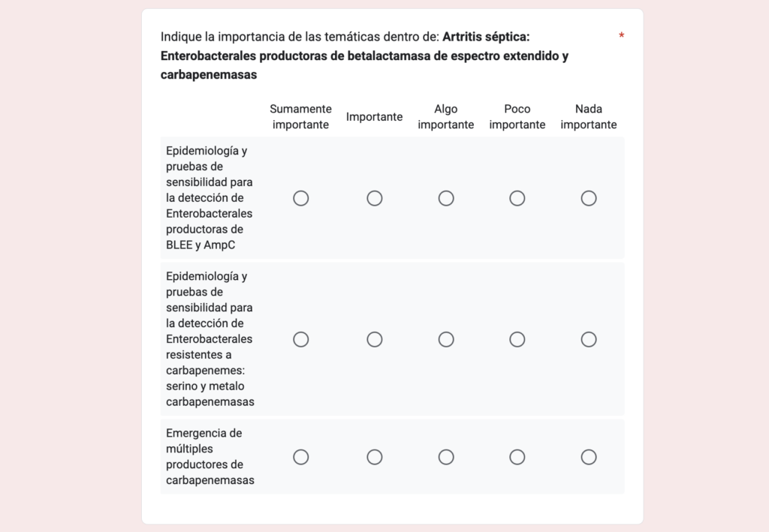Screen dimensions: 769x532
Task: Click the 'Emergencia de múltiples productores' row label
Action: (x=210, y=456)
